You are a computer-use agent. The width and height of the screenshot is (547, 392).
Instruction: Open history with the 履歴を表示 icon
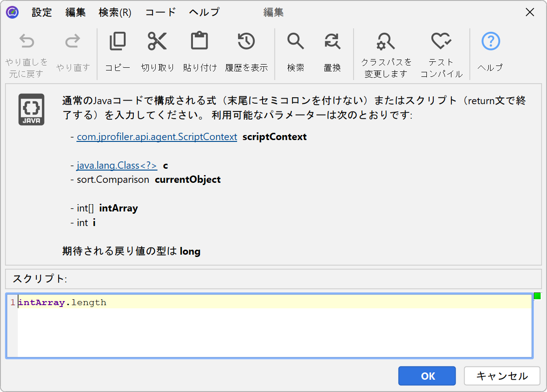coord(246,42)
